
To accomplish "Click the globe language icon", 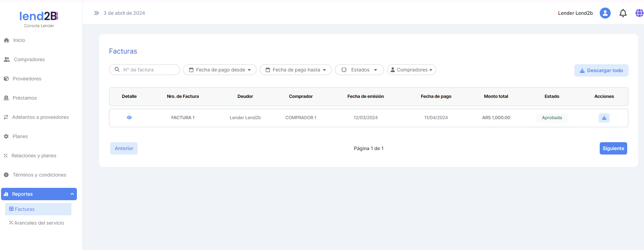I will coord(639,13).
